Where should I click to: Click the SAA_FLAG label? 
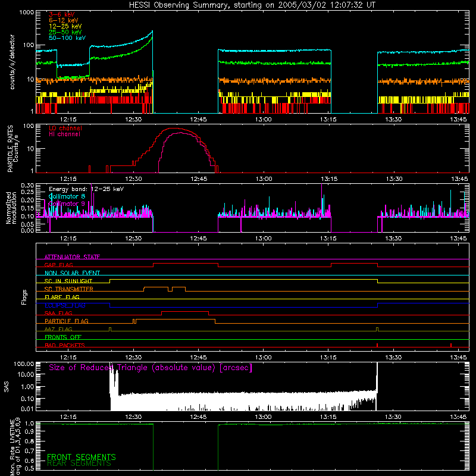point(58,313)
